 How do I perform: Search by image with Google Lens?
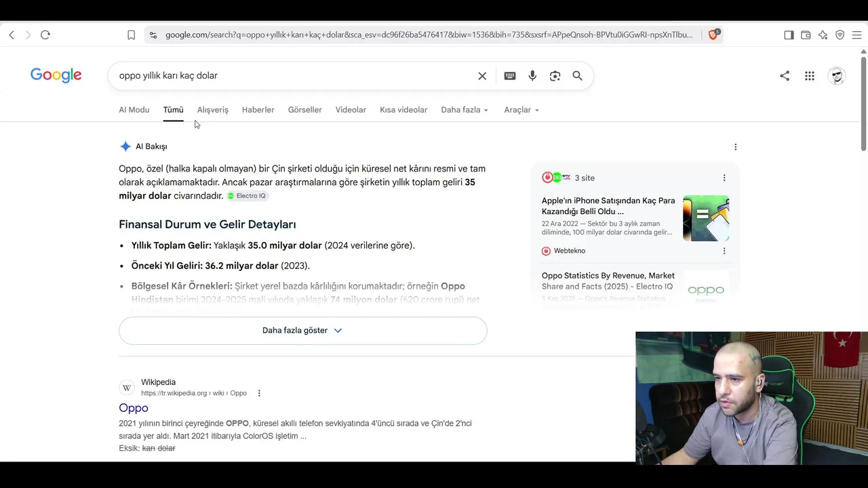tap(555, 76)
